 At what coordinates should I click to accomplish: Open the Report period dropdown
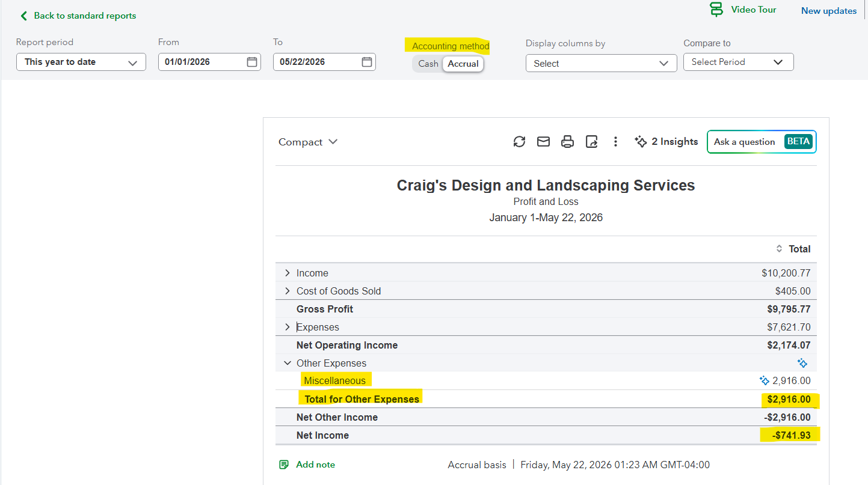click(x=81, y=62)
